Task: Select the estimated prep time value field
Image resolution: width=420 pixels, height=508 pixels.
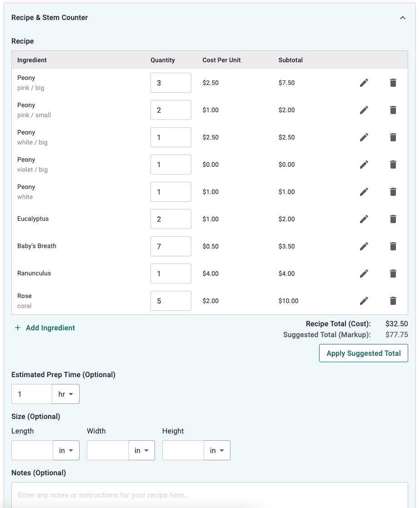Action: click(31, 394)
